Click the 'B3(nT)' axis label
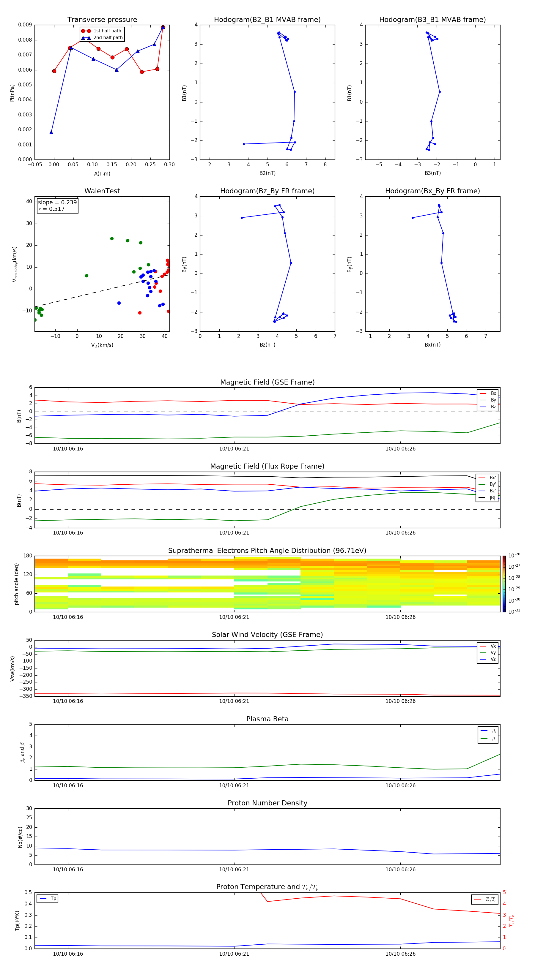Image resolution: width=535 pixels, height=980 pixels. point(432,173)
